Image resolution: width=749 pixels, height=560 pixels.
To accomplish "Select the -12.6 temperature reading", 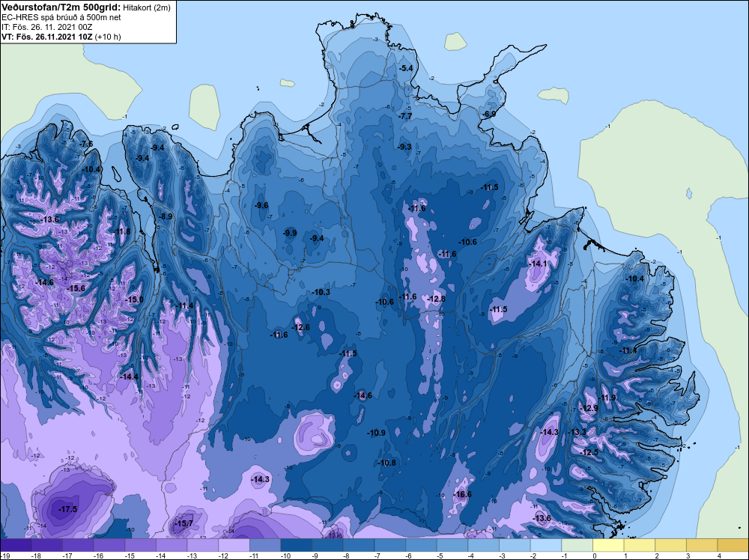I will [301, 327].
